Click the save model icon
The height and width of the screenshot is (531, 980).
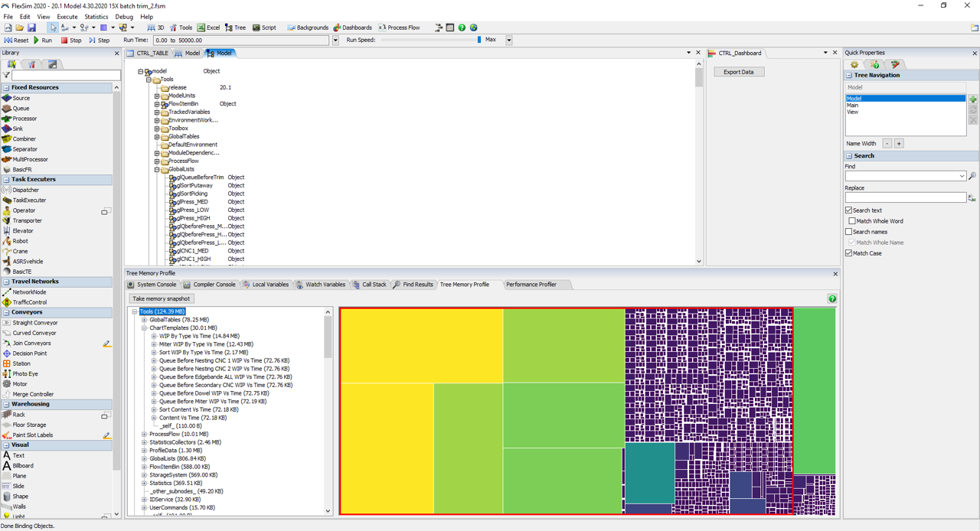point(31,28)
